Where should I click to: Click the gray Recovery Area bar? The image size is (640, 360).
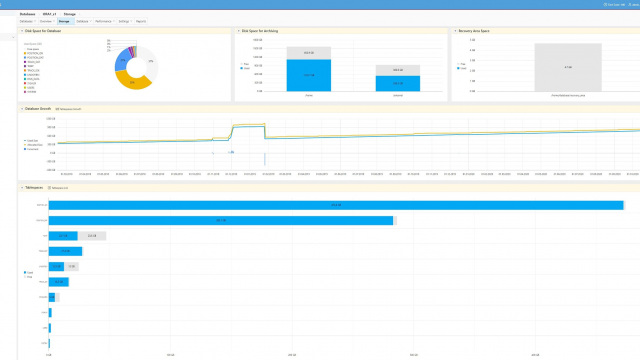tap(568, 67)
